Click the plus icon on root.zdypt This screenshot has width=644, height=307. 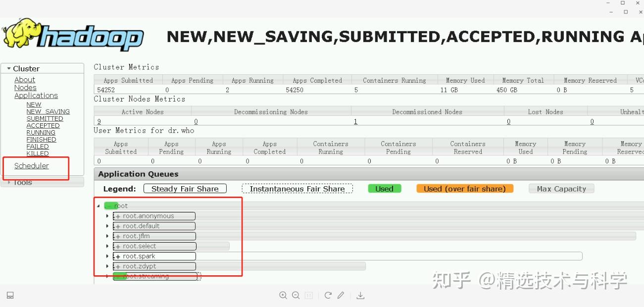coord(118,266)
